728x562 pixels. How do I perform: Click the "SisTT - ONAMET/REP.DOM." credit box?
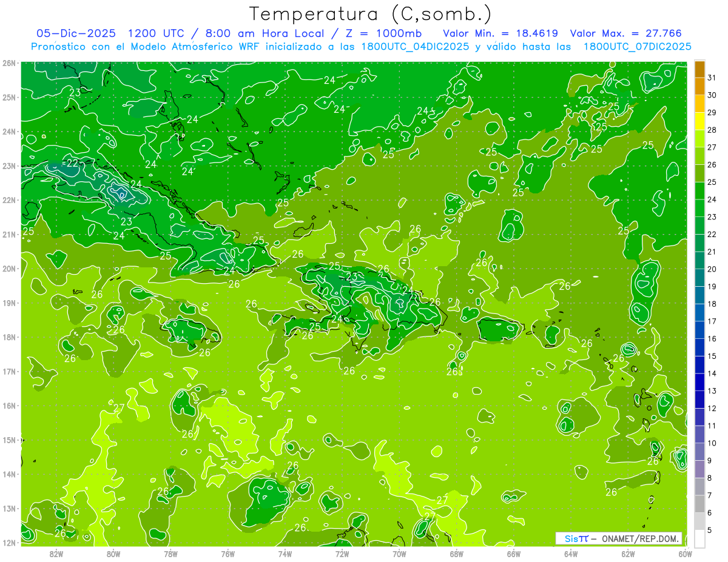point(619,538)
